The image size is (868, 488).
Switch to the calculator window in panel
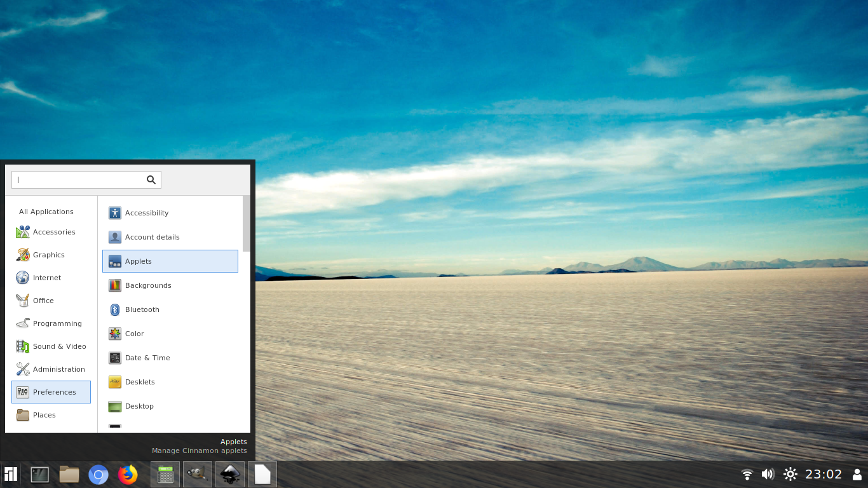click(165, 474)
